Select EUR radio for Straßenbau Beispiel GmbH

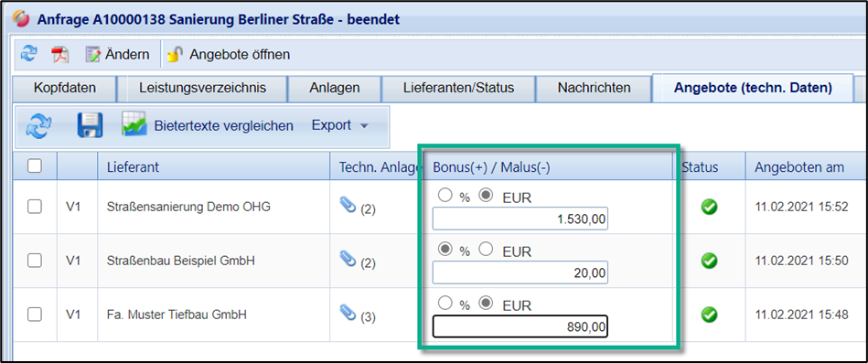pyautogui.click(x=487, y=250)
